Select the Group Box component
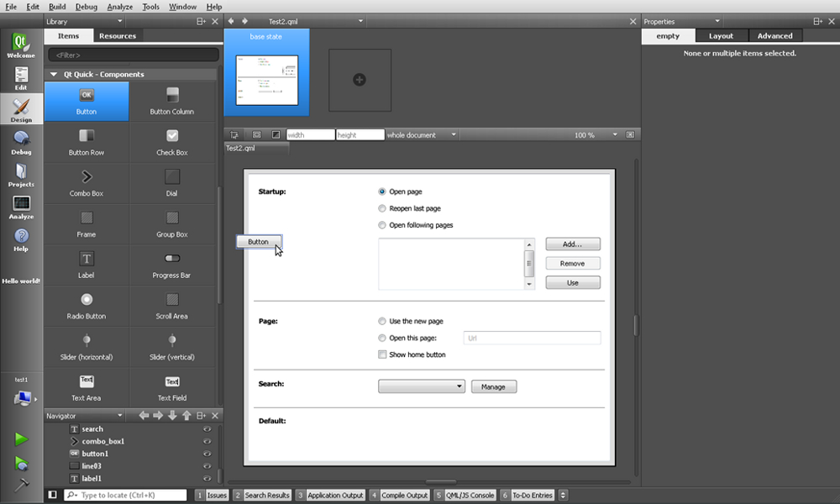Viewport: 840px width, 504px height. click(172, 224)
